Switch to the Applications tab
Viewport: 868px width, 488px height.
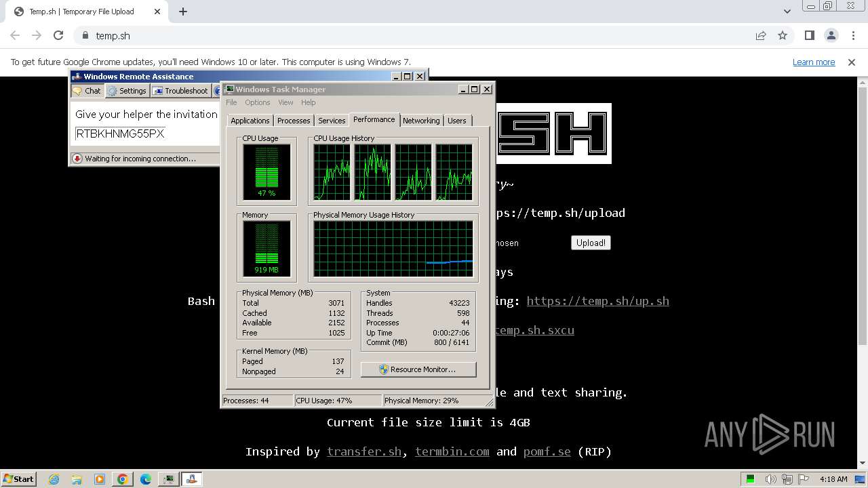pos(250,121)
